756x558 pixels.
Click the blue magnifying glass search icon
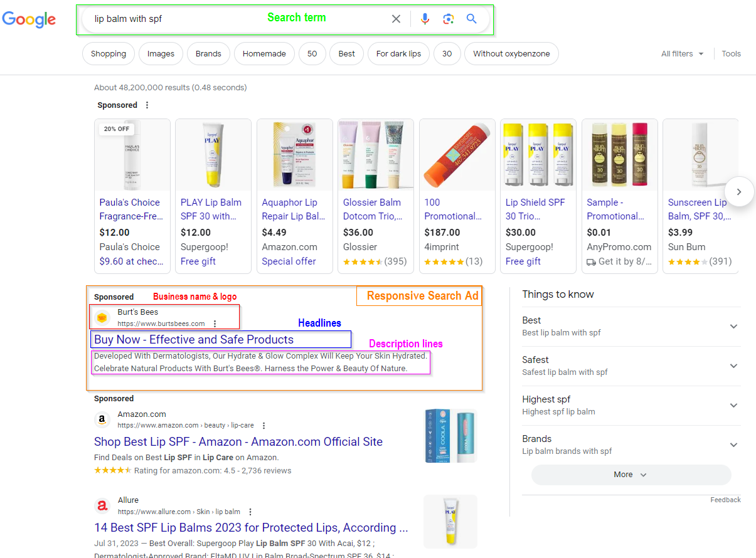click(x=472, y=19)
